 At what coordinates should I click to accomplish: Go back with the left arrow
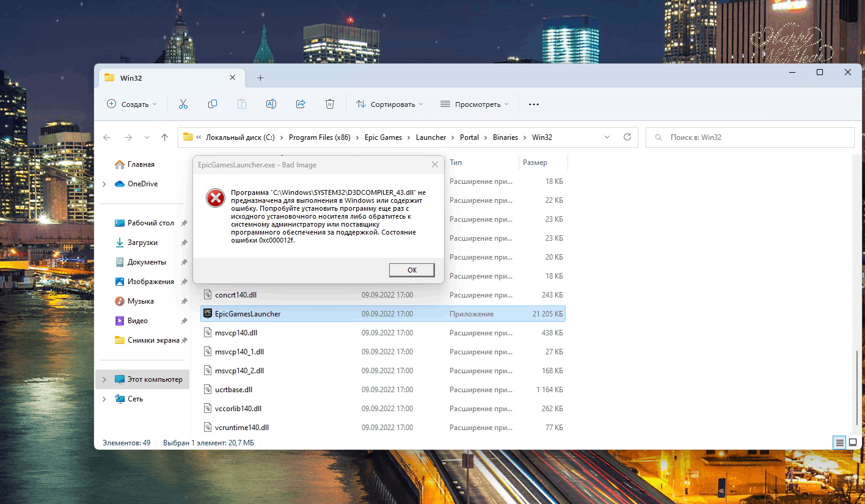tap(107, 137)
